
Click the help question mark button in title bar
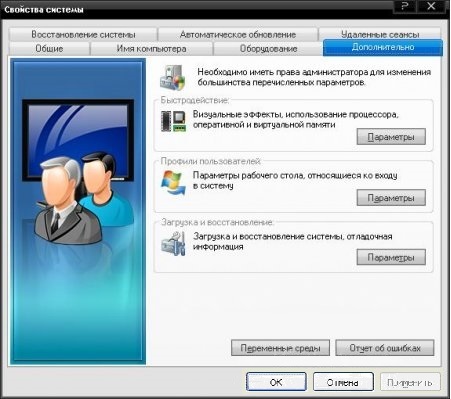[405, 6]
